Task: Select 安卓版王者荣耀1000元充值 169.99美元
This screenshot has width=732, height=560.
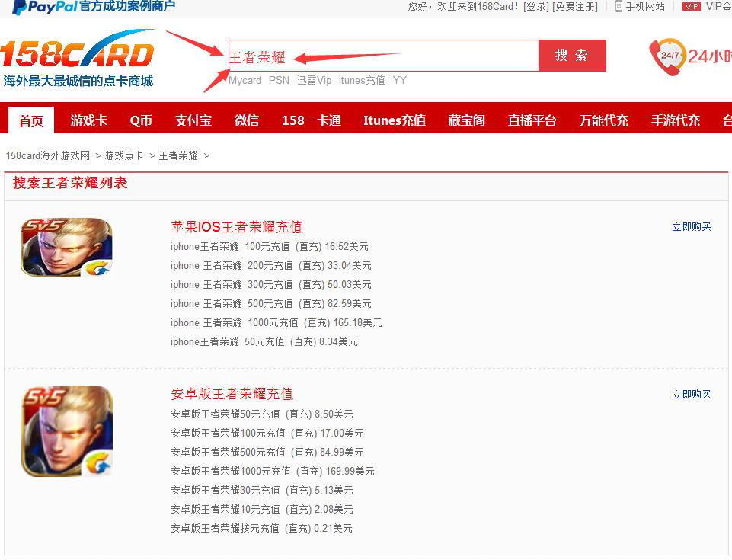Action: 273,472
